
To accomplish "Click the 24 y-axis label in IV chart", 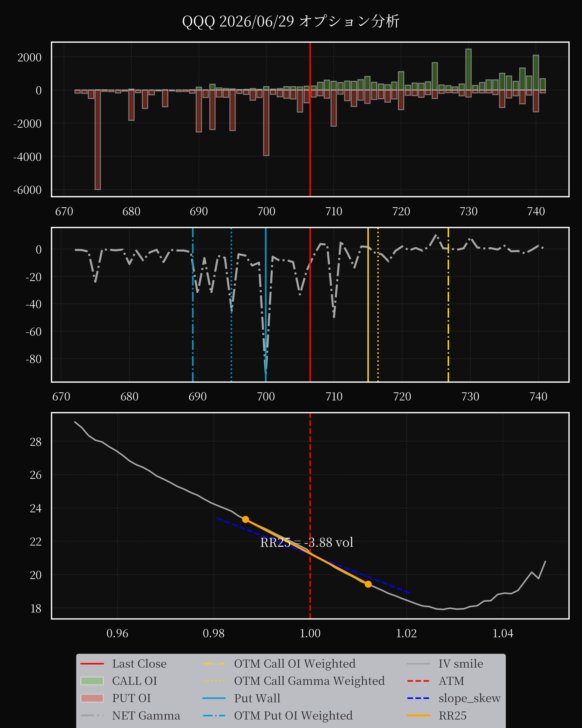I will 36,508.
